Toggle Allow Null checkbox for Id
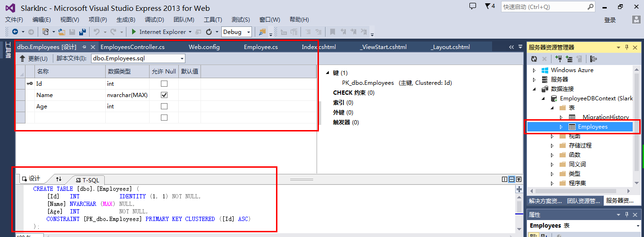The width and height of the screenshot is (644, 237). coord(164,83)
